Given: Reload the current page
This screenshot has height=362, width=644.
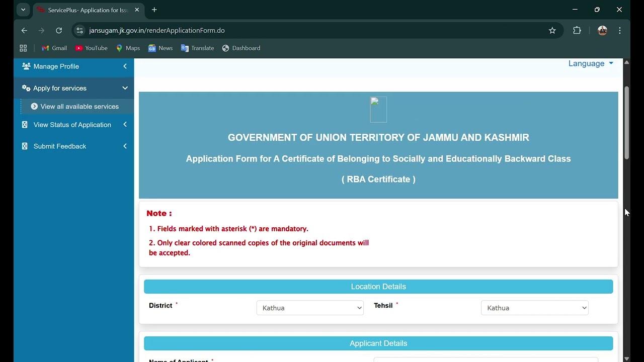Looking at the screenshot, I should (x=59, y=31).
